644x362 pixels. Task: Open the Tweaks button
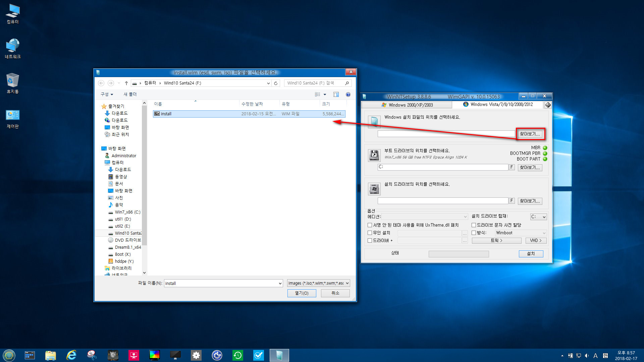[x=496, y=241]
